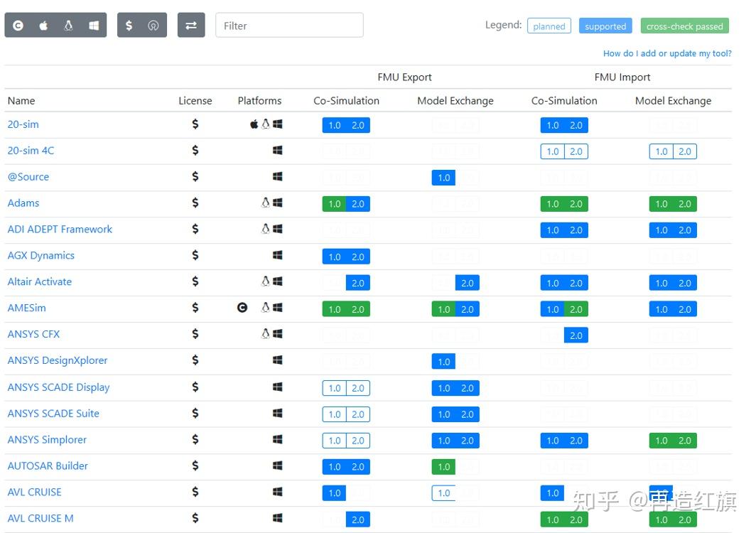
Task: Open the AVL CRUISE tool link
Action: (34, 492)
